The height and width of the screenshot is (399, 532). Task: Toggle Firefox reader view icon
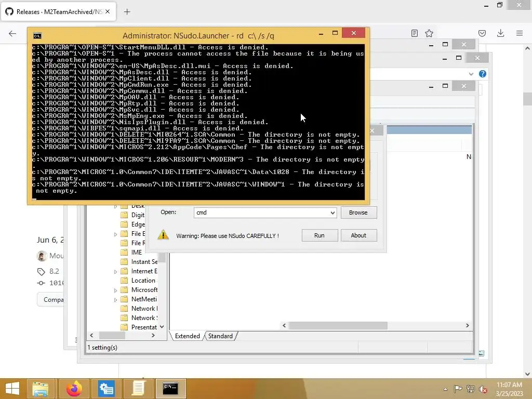point(414,33)
